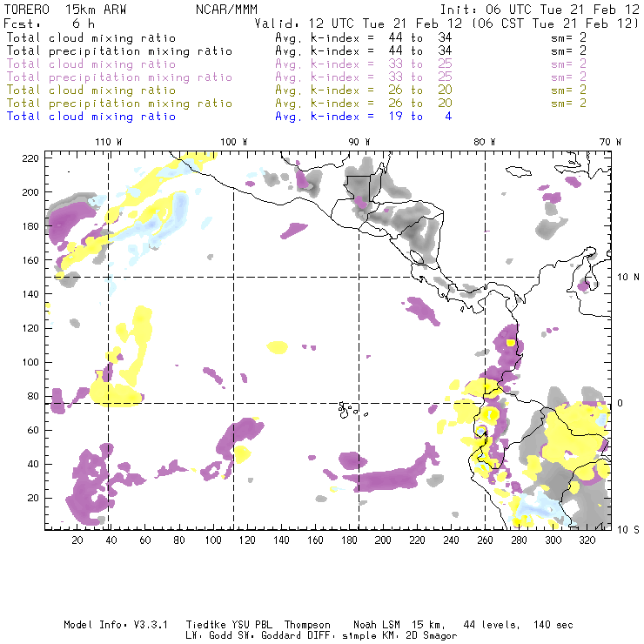
Task: Select the 'Fcst: 6 h' forecast label
Action: point(50,23)
